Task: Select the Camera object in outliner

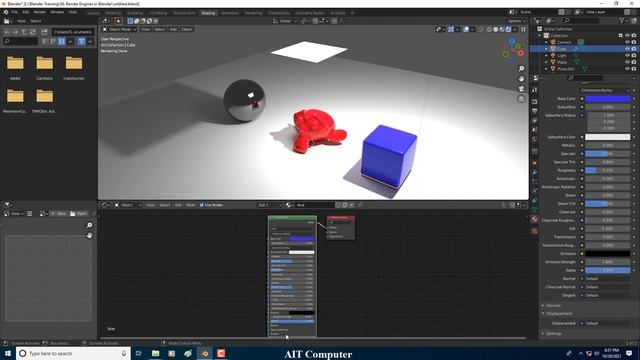Action: [564, 42]
